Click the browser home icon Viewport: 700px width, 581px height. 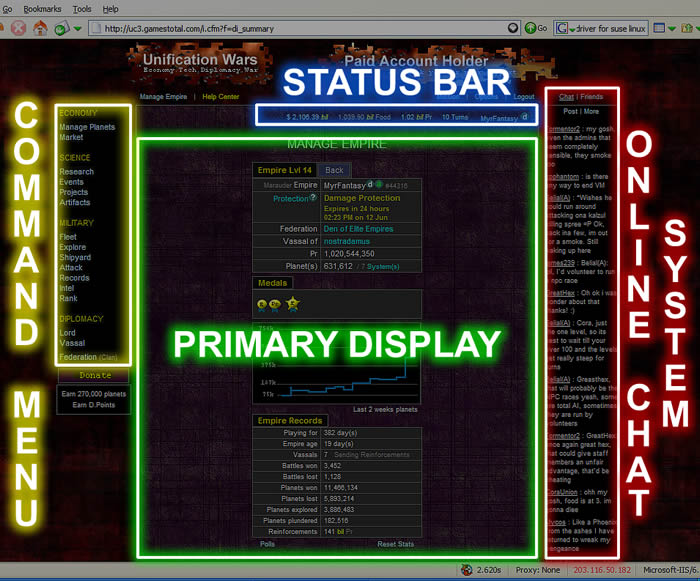point(40,28)
